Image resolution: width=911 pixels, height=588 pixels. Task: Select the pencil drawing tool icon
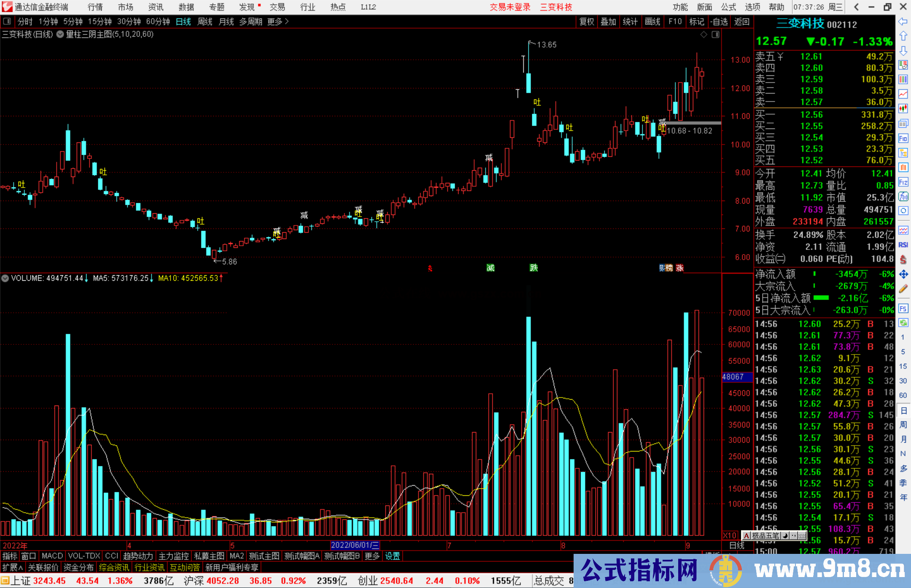click(x=903, y=289)
